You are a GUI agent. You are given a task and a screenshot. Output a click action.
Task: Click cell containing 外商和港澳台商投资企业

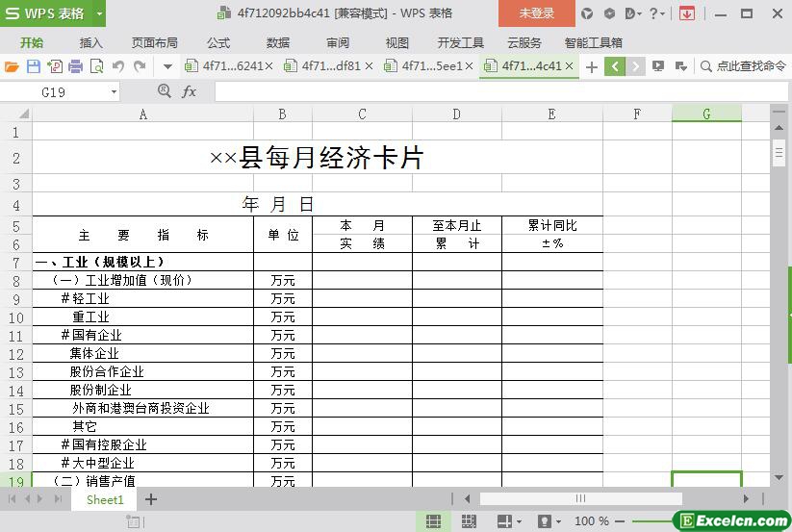[143, 408]
